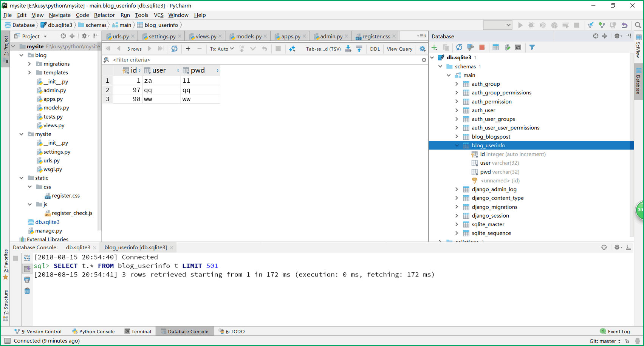The height and width of the screenshot is (346, 644).
Task: Click the compare data icon
Action: tap(292, 49)
